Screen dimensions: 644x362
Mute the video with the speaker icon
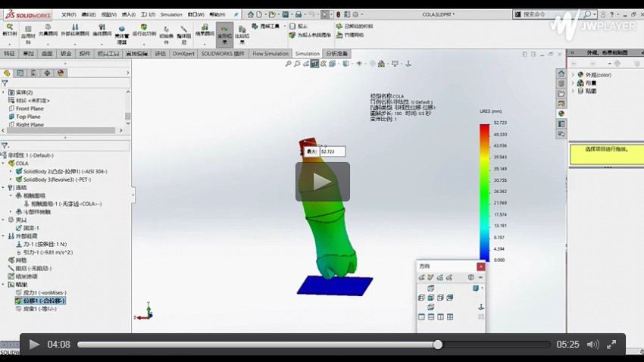(592, 345)
